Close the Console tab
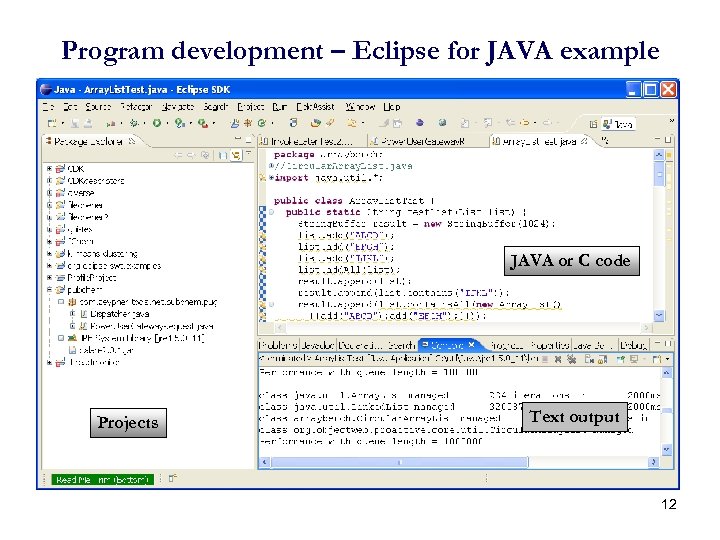 471,344
